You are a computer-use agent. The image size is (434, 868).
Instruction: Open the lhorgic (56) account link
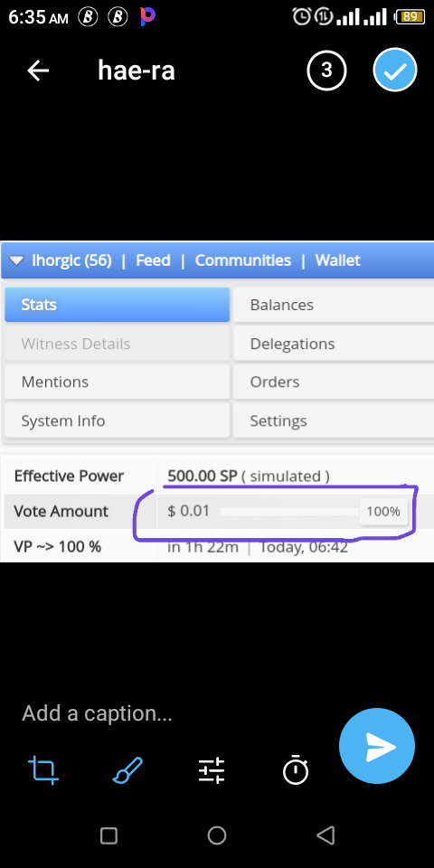[71, 260]
